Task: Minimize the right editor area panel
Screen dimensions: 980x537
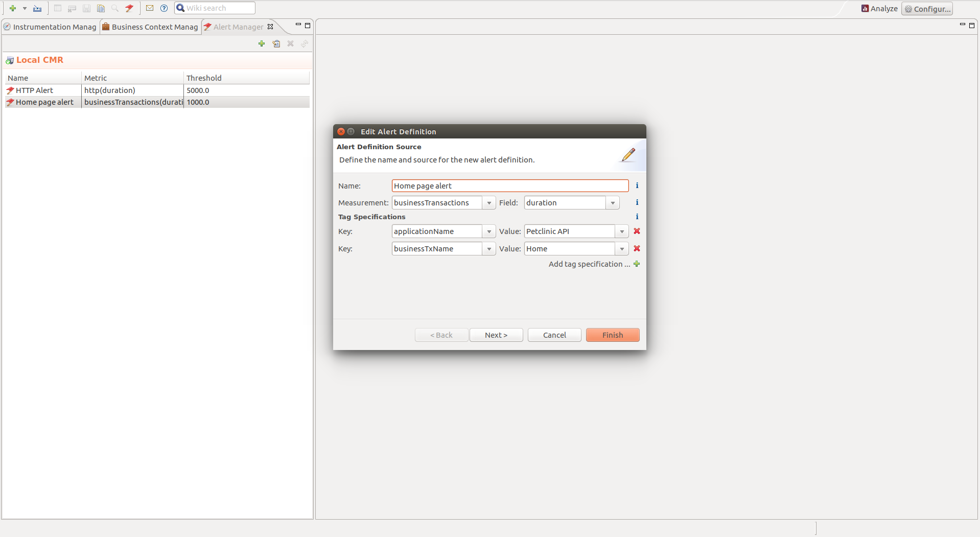Action: 963,25
